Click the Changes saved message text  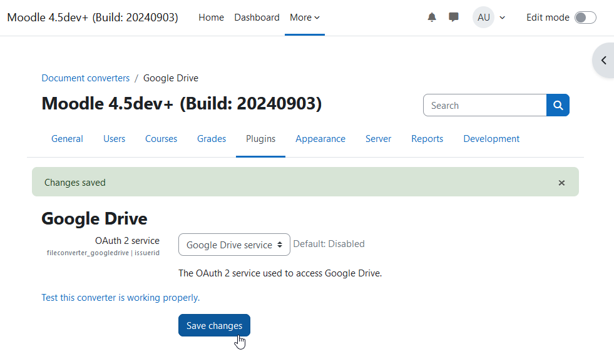point(74,183)
